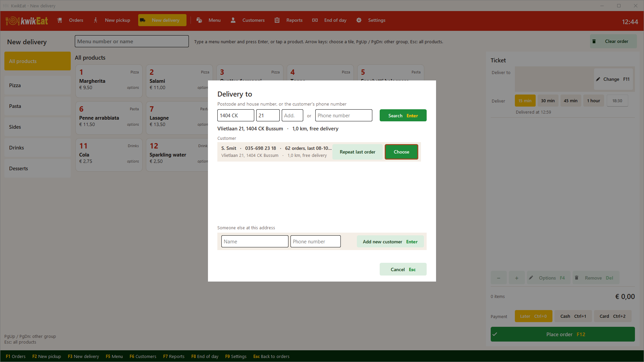Select Cash payment option
Viewport: 644px width, 362px height.
click(573, 316)
